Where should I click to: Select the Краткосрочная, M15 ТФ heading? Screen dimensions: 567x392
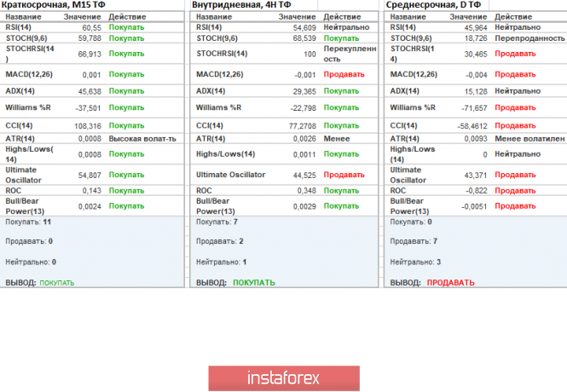coord(54,5)
